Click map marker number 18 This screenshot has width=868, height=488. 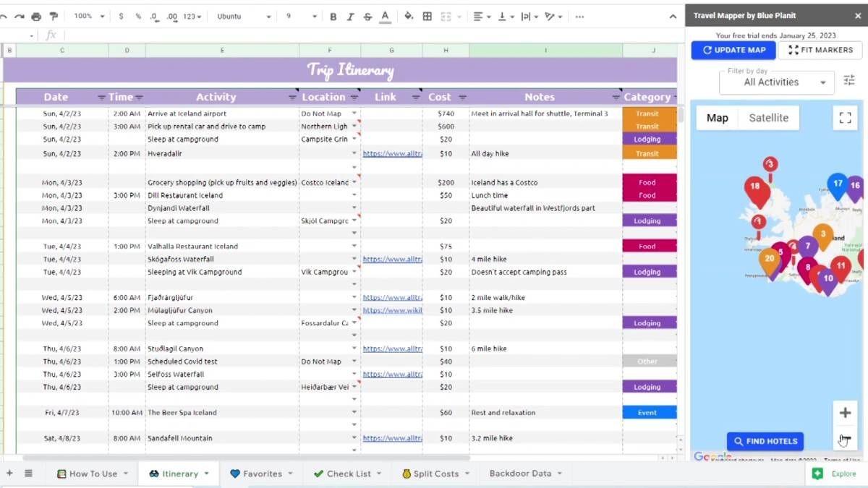(755, 189)
